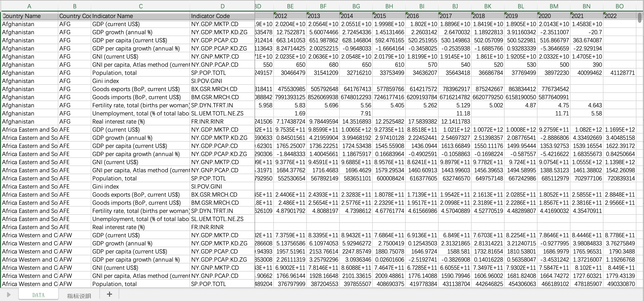Select column BL header
The image size is (644, 301).
[x=521, y=6]
